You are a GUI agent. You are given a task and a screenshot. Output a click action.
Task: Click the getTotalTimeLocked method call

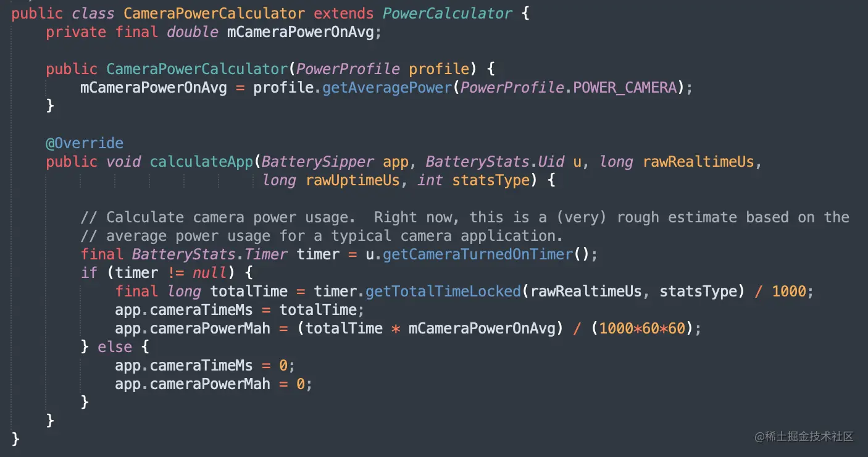pos(443,291)
